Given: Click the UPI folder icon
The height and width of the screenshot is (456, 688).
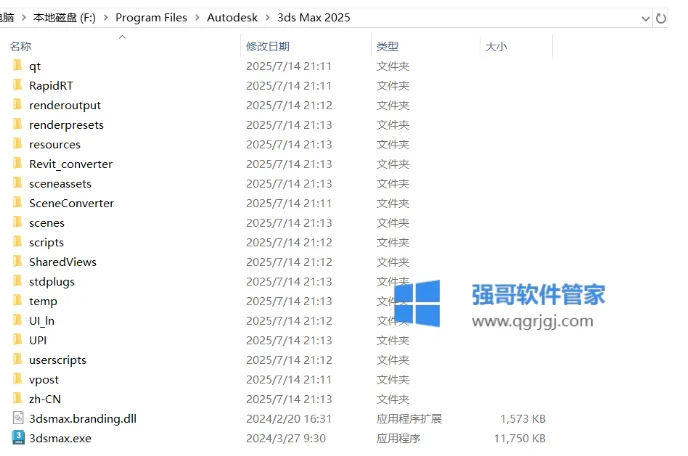Looking at the screenshot, I should click(18, 339).
